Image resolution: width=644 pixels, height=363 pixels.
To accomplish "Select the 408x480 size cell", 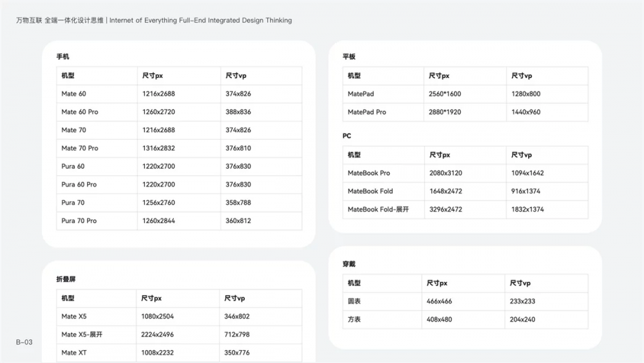I will click(x=439, y=319).
